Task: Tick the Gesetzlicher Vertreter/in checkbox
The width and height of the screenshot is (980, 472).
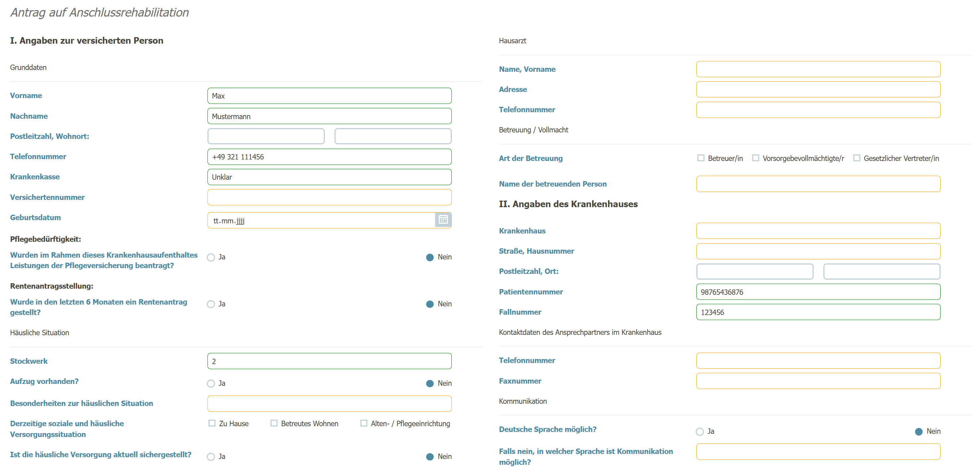Action: click(x=856, y=158)
